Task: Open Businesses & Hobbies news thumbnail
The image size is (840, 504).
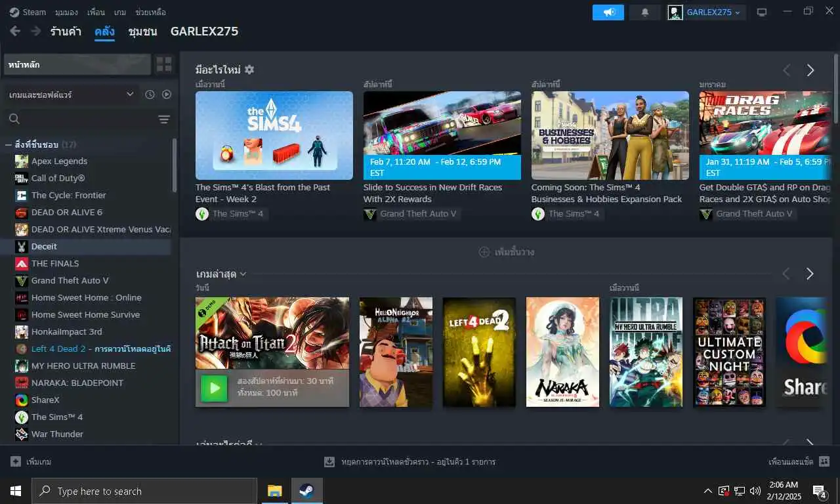Action: click(x=610, y=135)
